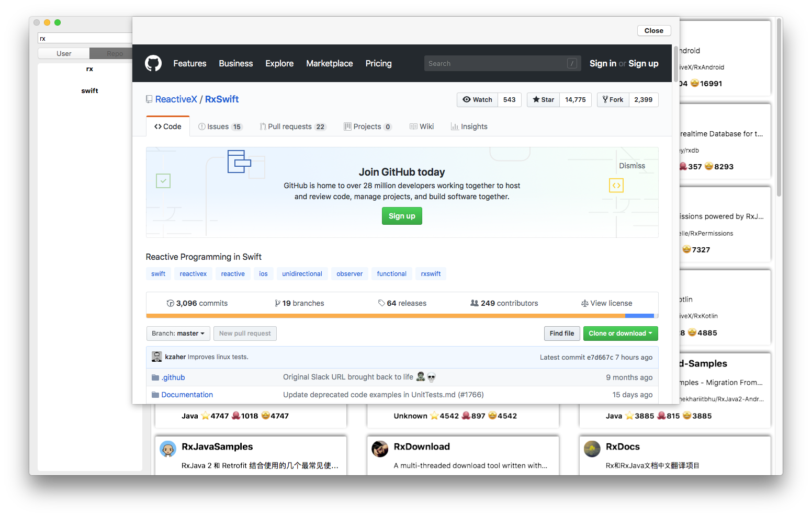
Task: Click the 14,775 stargazers count
Action: tap(576, 100)
